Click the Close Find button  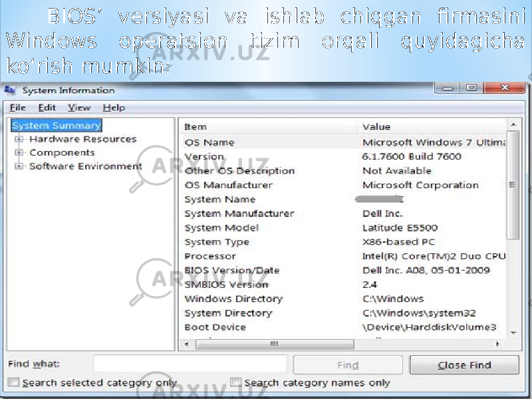[x=464, y=365]
